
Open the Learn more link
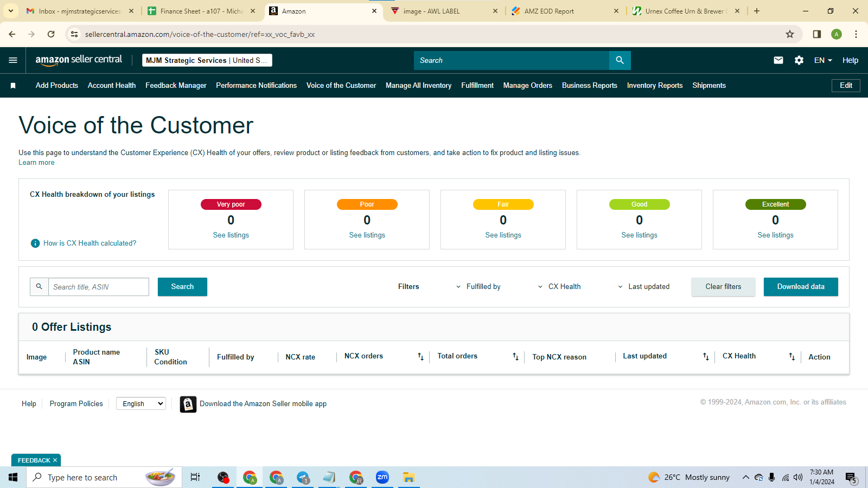(36, 163)
